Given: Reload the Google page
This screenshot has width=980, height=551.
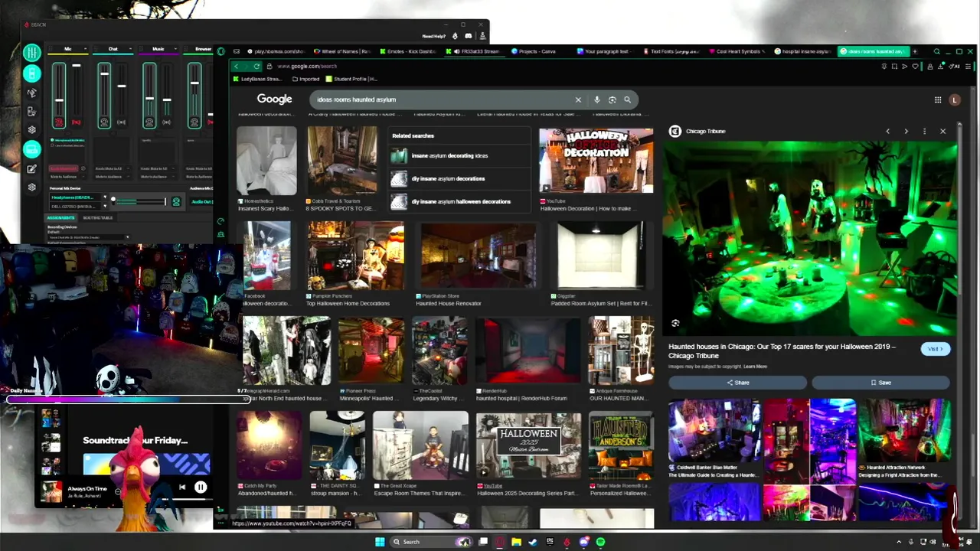Looking at the screenshot, I should (256, 67).
